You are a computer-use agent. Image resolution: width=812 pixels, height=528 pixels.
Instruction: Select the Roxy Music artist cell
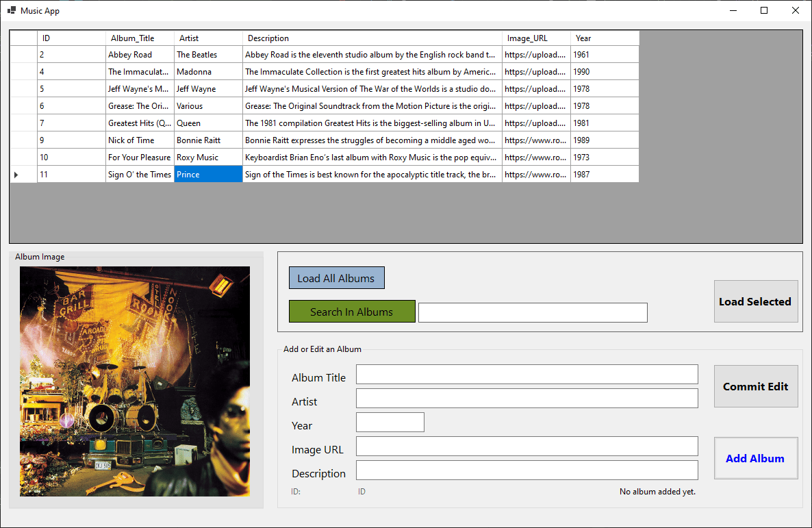pyautogui.click(x=208, y=157)
